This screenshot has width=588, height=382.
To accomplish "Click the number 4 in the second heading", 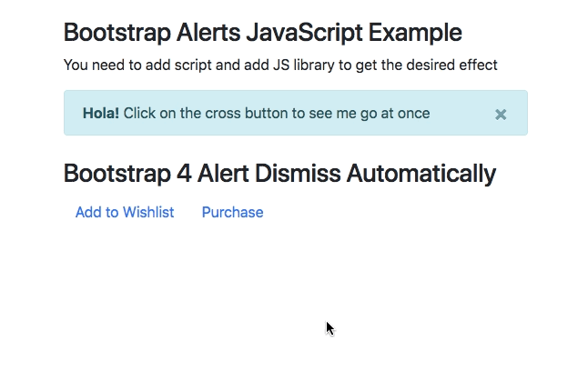I will click(x=184, y=174).
